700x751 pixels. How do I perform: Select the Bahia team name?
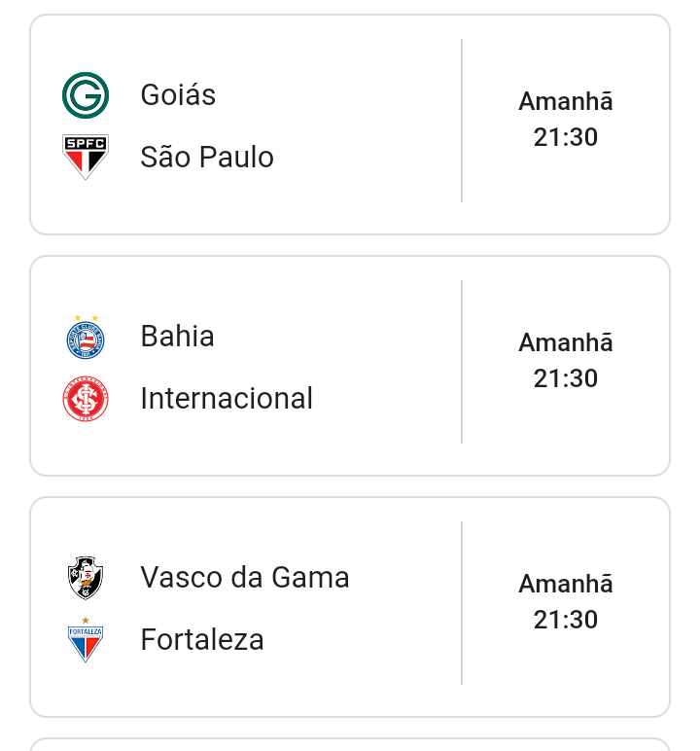point(177,337)
